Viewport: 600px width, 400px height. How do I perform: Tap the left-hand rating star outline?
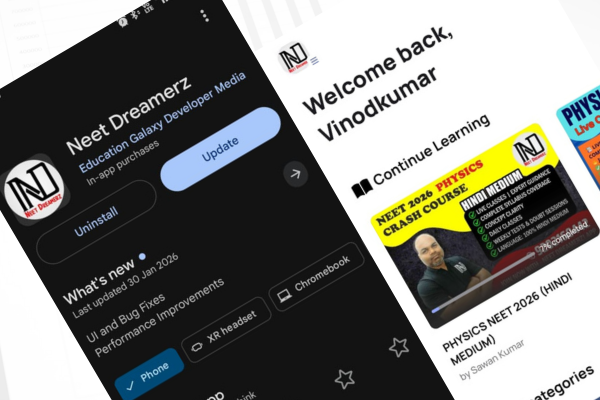[345, 379]
